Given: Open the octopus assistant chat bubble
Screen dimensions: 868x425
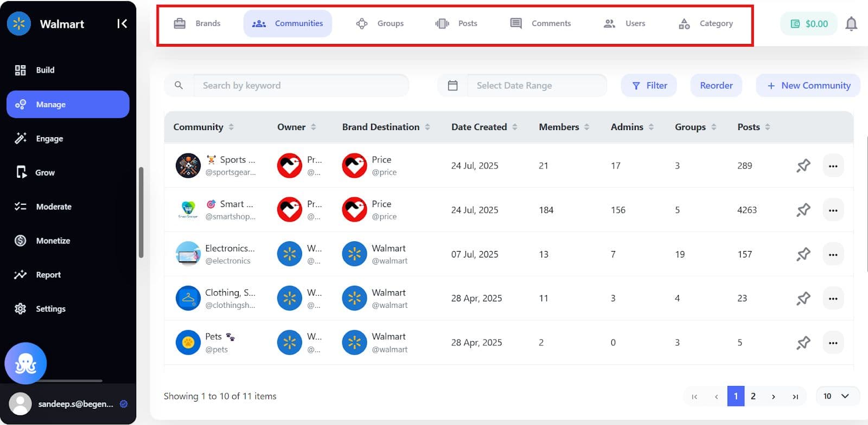Looking at the screenshot, I should 25,364.
